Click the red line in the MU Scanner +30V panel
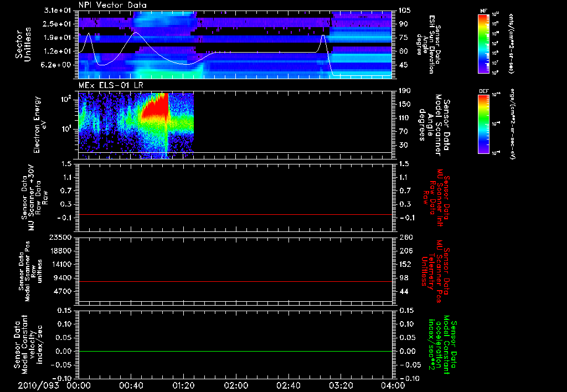Screen dimensions: 567x392 (235, 214)
